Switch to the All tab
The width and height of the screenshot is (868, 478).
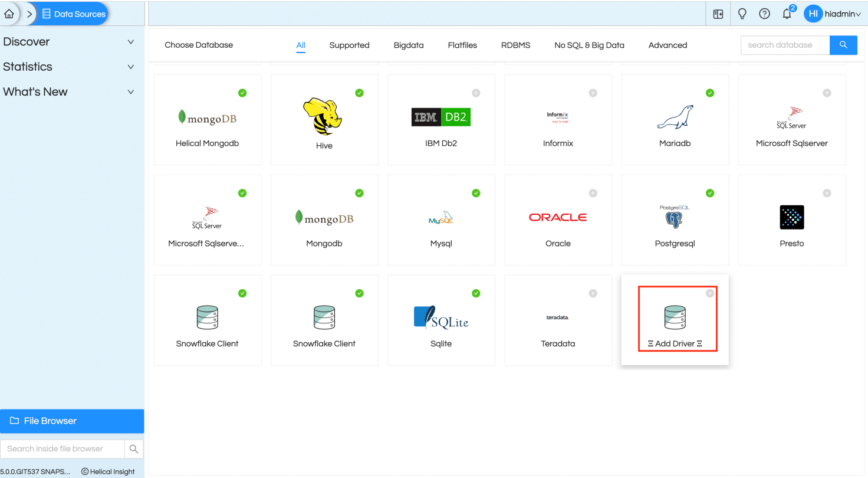(x=301, y=45)
